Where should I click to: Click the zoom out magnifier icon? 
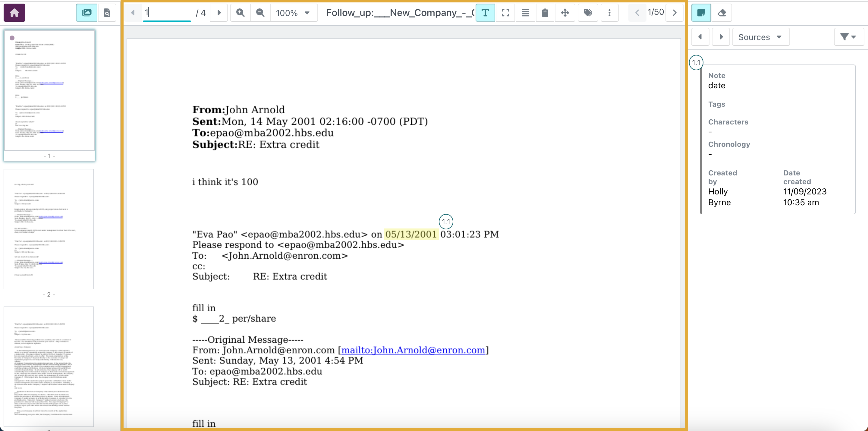259,12
